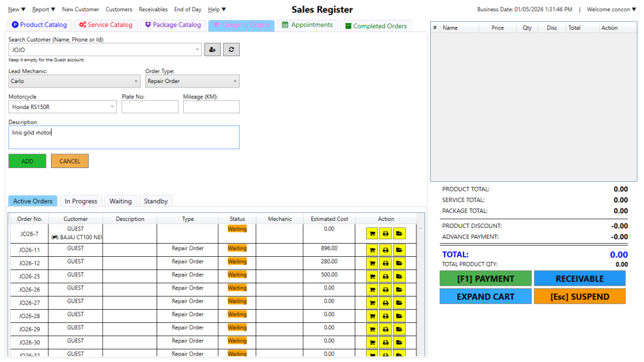Click the [F1] PAYMENT button
This screenshot has height=362, width=644.
click(485, 279)
